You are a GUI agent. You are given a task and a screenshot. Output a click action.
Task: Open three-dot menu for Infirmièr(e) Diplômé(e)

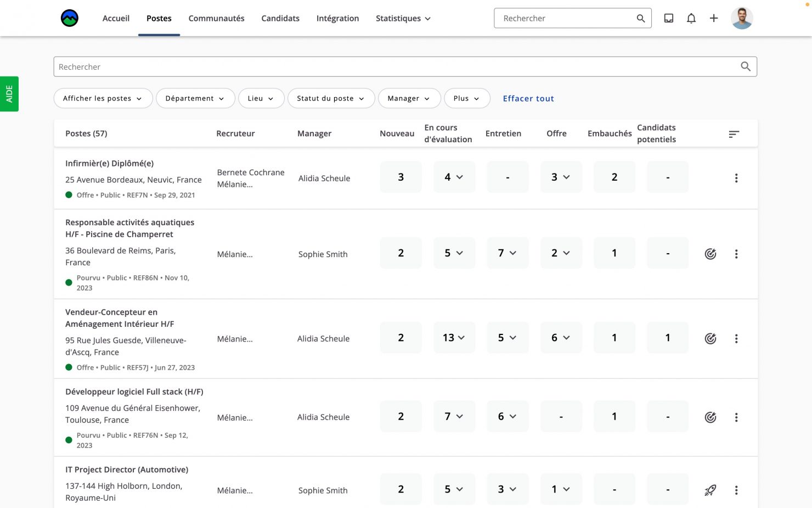tap(736, 178)
